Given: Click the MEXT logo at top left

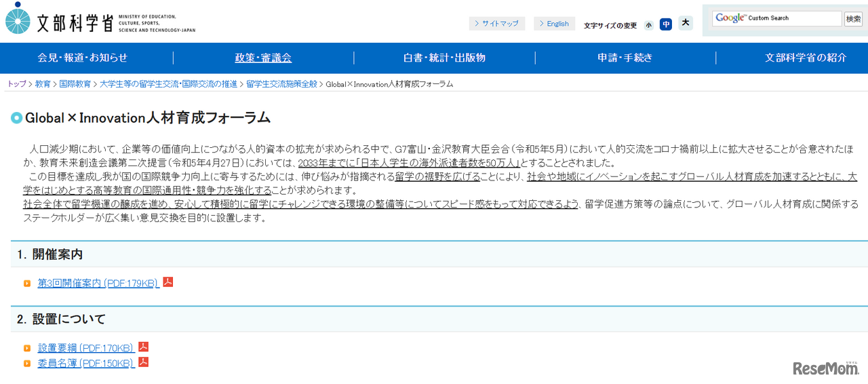Looking at the screenshot, I should pyautogui.click(x=100, y=19).
